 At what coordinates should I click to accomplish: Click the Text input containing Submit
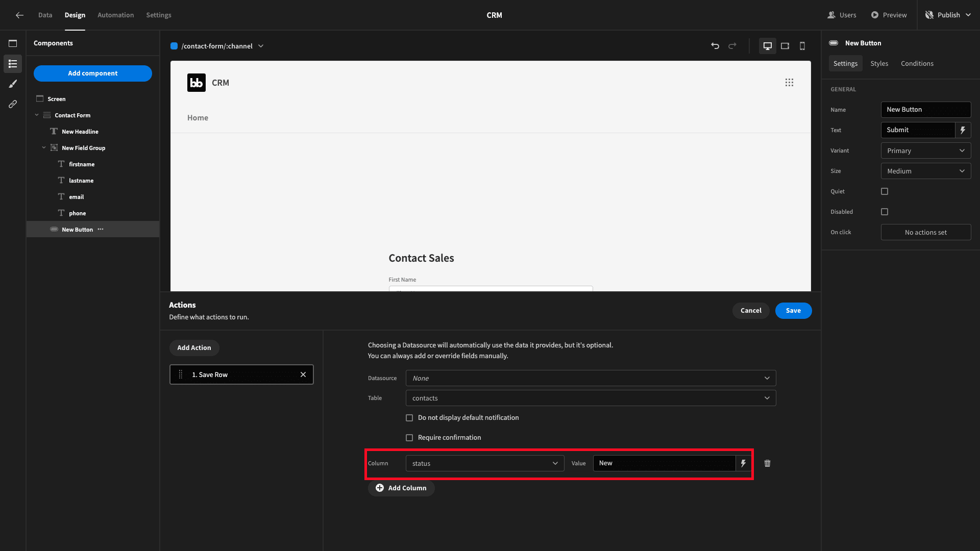click(x=918, y=130)
